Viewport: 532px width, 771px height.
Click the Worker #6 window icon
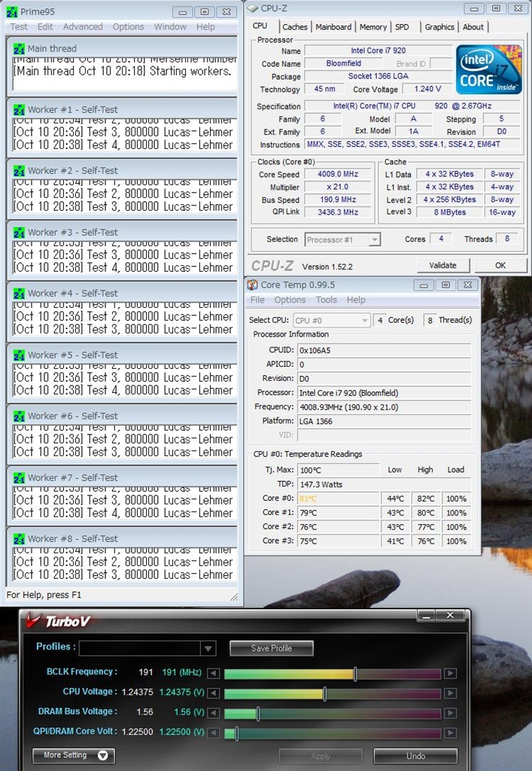pyautogui.click(x=19, y=416)
